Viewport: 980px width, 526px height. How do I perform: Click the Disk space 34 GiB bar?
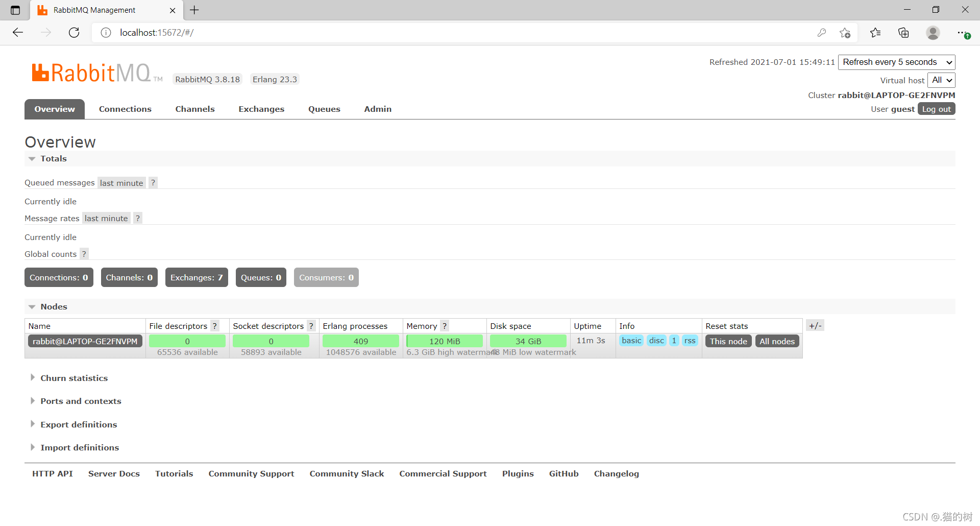coord(528,341)
